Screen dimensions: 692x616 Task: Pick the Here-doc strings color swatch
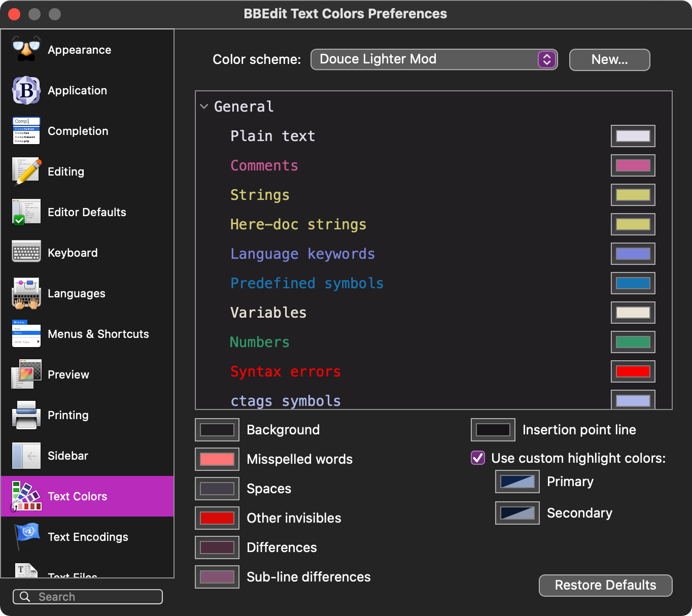click(x=633, y=224)
